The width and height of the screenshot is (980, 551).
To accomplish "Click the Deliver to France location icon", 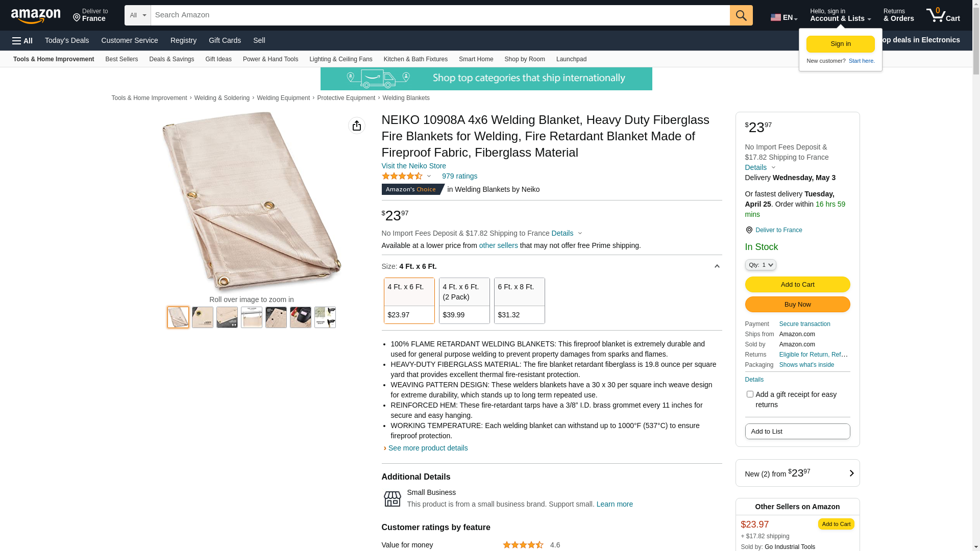I will tap(77, 18).
